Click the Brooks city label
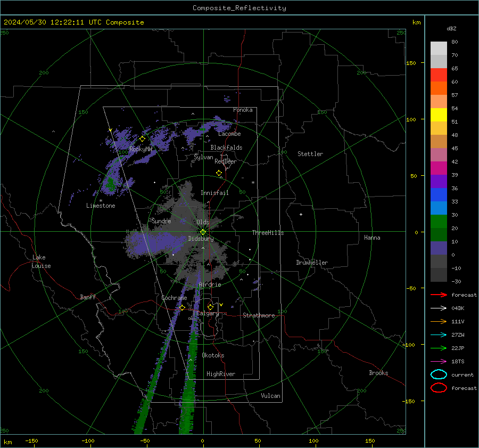Viewport: 479px width, 448px height. (378, 373)
